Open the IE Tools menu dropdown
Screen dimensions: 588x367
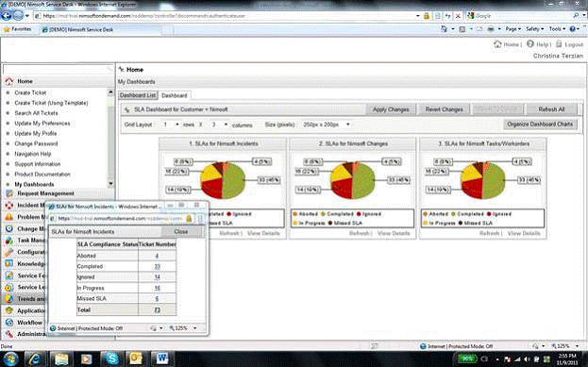click(x=557, y=29)
